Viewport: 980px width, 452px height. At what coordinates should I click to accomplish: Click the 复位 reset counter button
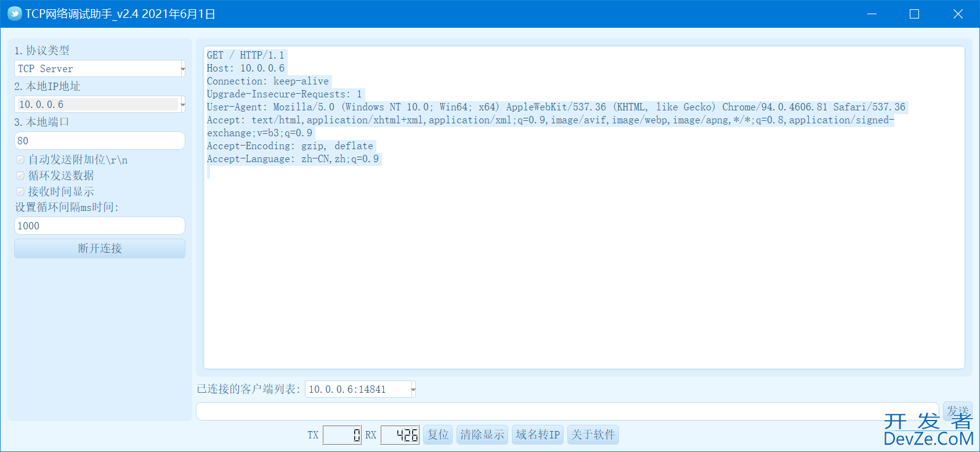tap(438, 435)
